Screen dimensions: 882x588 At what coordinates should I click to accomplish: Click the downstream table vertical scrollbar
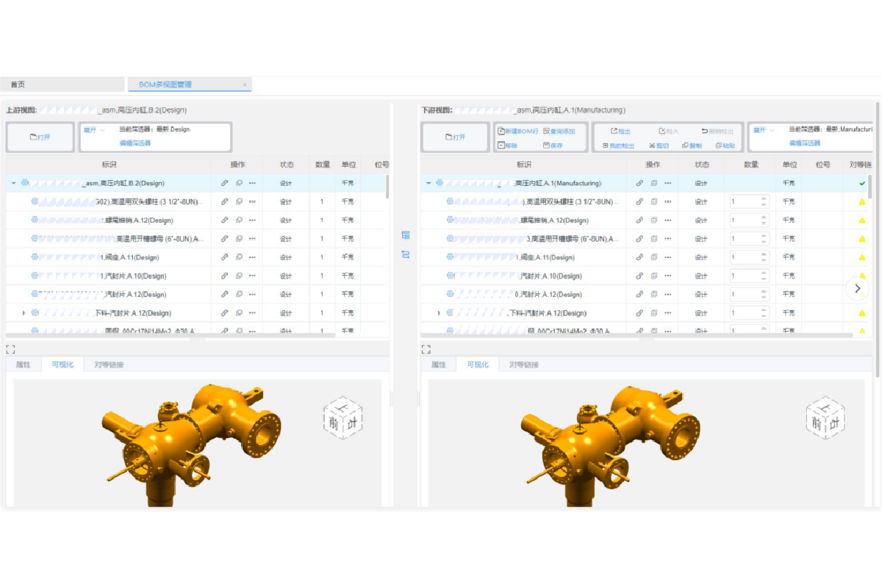click(x=870, y=187)
